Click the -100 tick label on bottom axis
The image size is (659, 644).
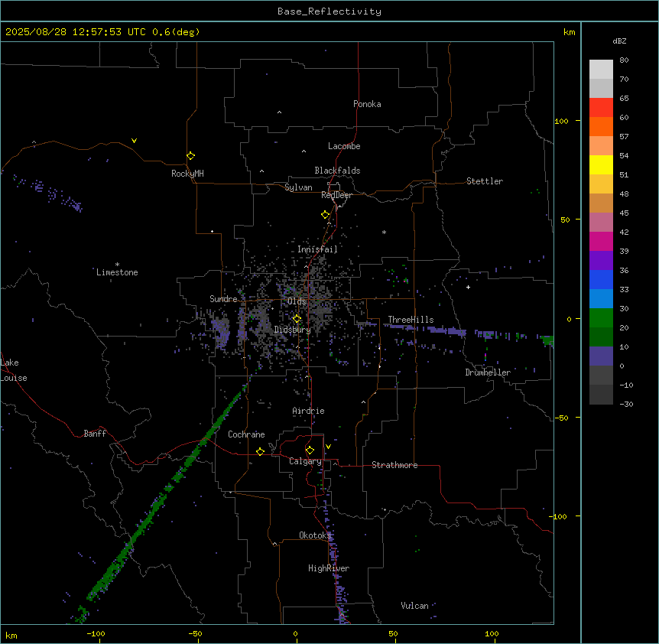(96, 633)
